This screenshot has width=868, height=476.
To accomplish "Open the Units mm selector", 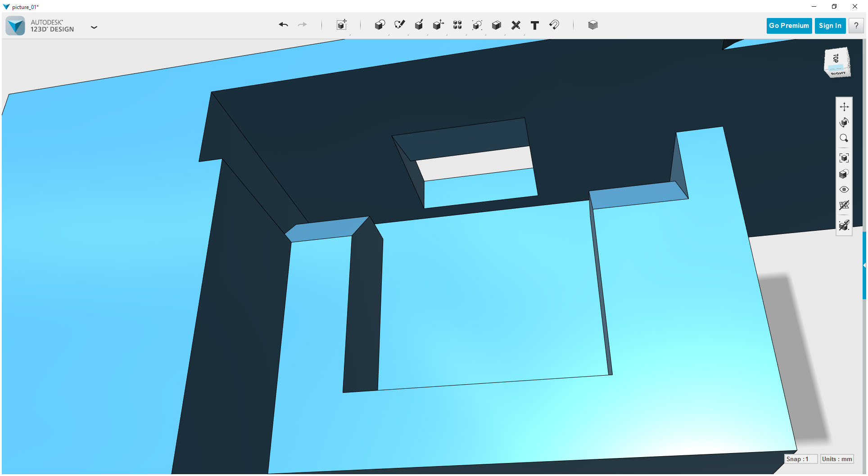I will [x=836, y=459].
